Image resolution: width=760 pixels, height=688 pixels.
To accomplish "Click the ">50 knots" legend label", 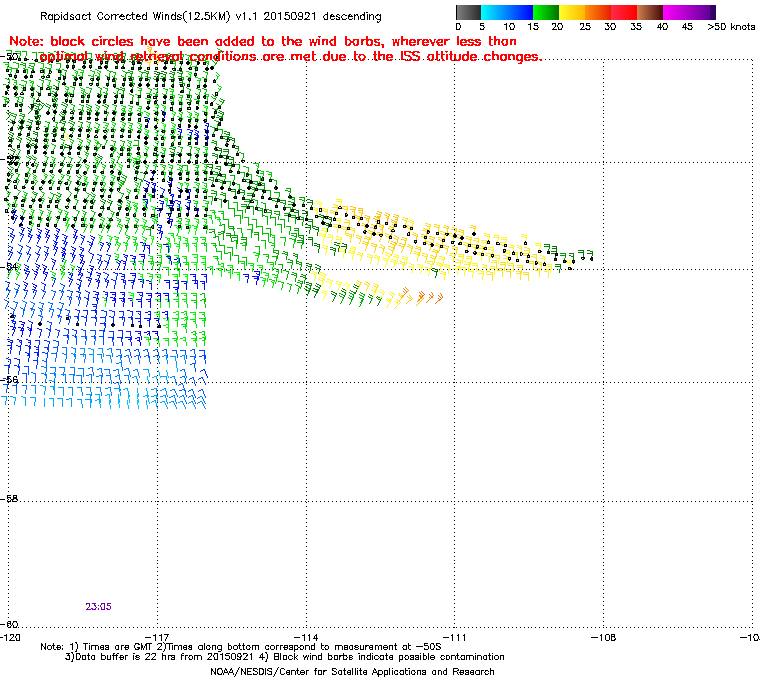I will click(731, 27).
